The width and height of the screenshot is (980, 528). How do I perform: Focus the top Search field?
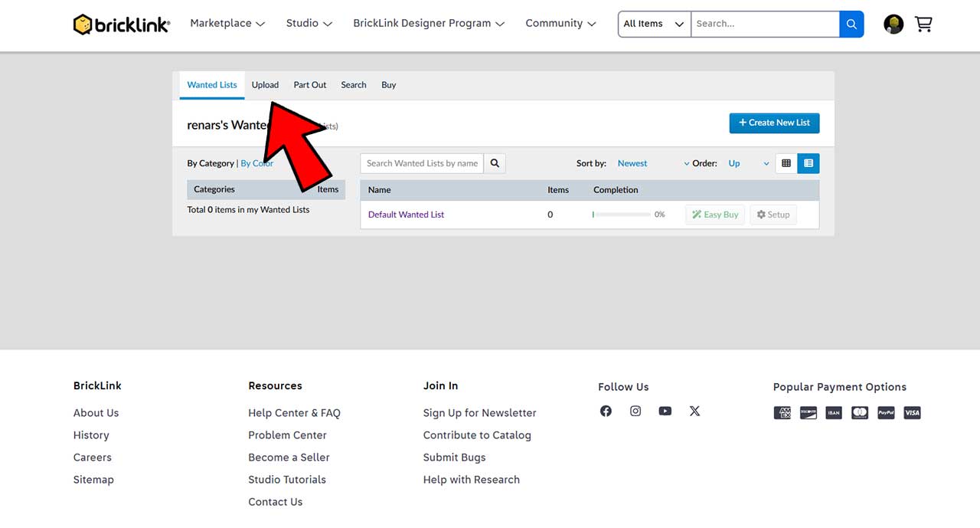tap(765, 24)
